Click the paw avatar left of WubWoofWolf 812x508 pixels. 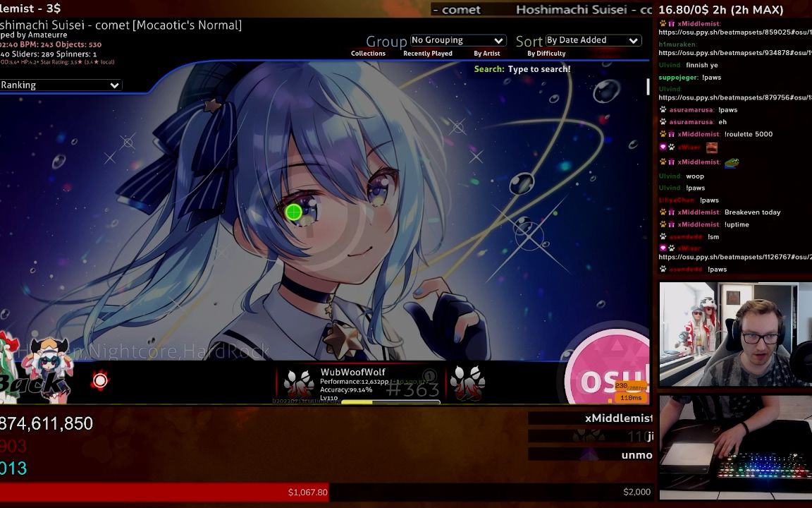pos(298,385)
